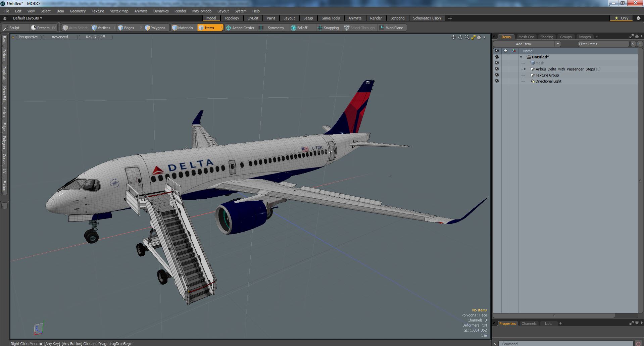
Task: Collapse the Untitled scene tree
Action: [521, 57]
